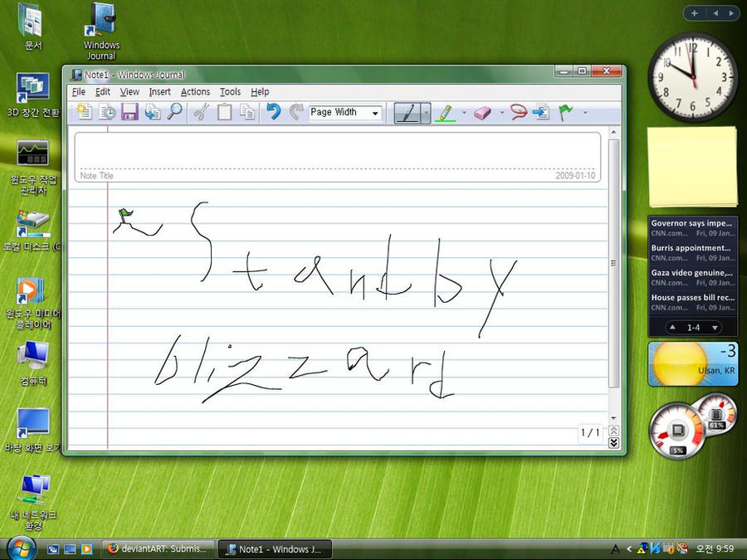Show previous headlines with the feed up arrow
This screenshot has height=560, width=747.
tap(672, 328)
